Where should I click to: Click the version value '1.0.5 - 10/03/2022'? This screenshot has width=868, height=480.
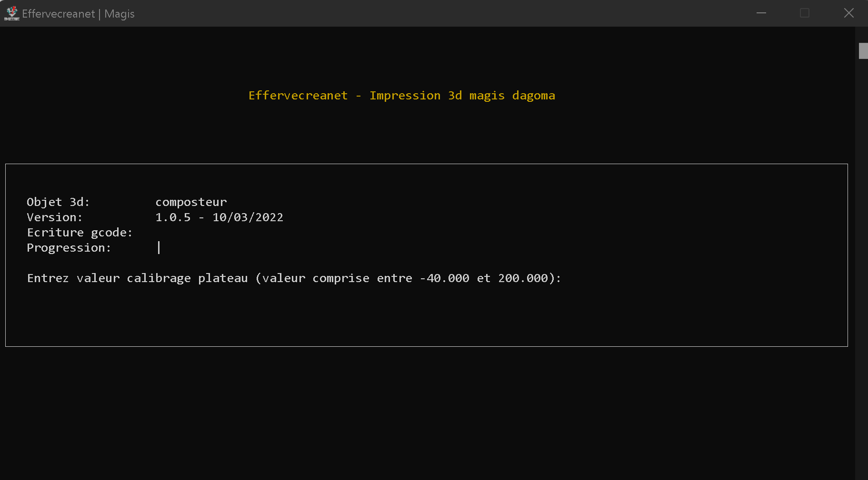pos(219,217)
